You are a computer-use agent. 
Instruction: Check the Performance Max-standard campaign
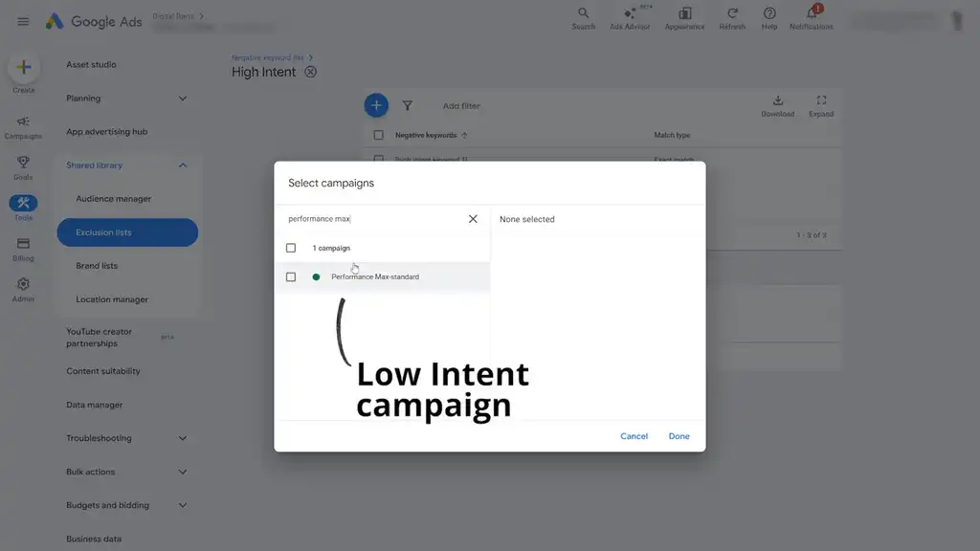(x=291, y=276)
